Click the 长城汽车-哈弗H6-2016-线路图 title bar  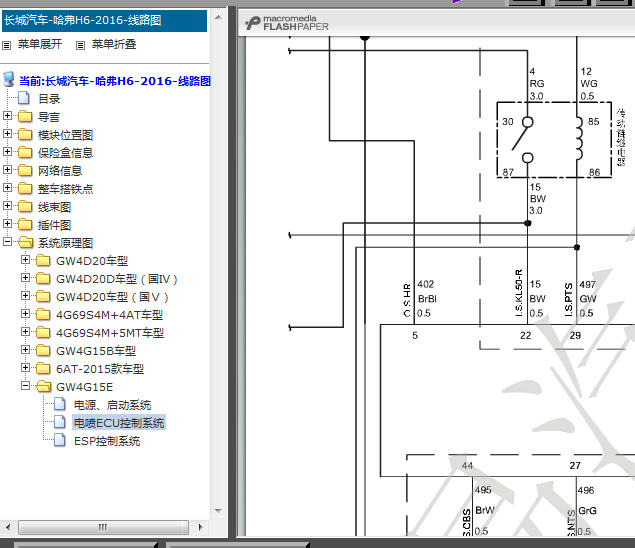104,21
